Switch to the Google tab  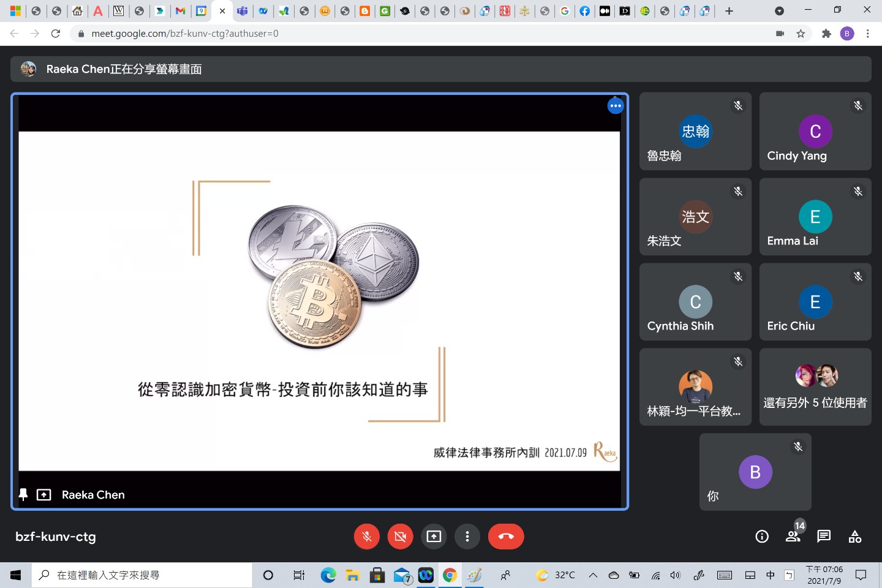click(x=565, y=11)
